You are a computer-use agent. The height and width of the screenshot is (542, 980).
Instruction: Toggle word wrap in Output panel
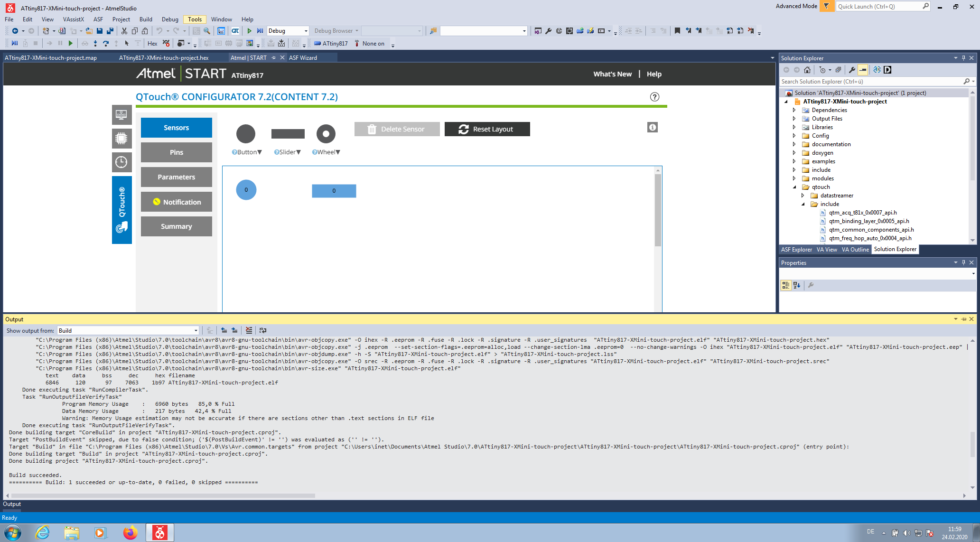263,330
